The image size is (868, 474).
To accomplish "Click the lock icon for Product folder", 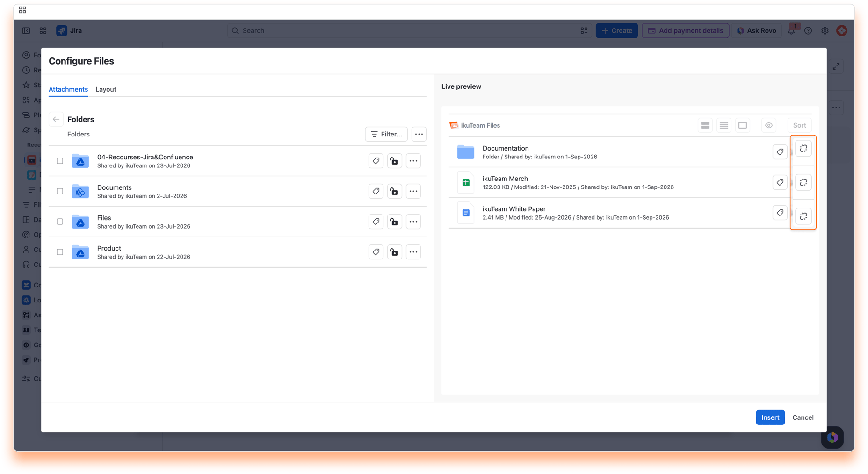I will 394,252.
